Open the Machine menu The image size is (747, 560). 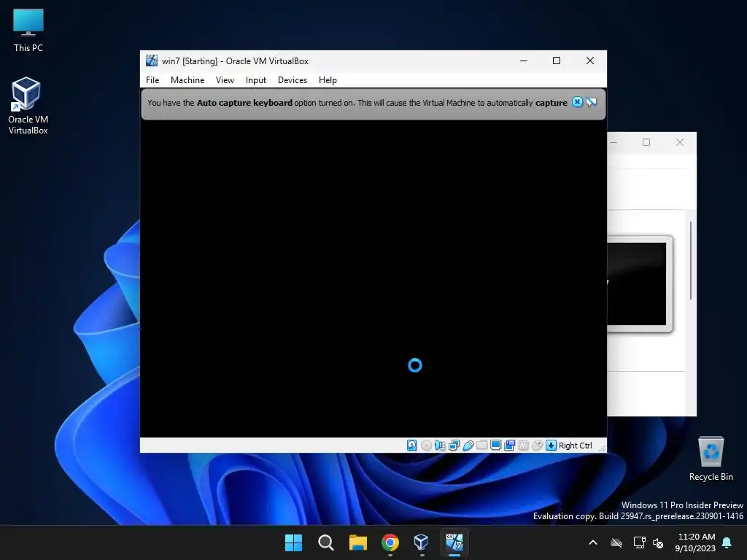(x=187, y=80)
